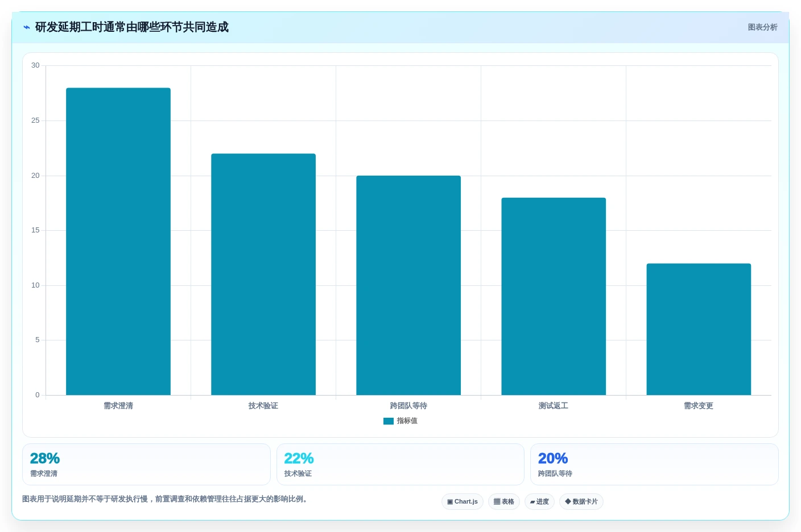Open the 28% 需求澄清 data card

point(146,464)
